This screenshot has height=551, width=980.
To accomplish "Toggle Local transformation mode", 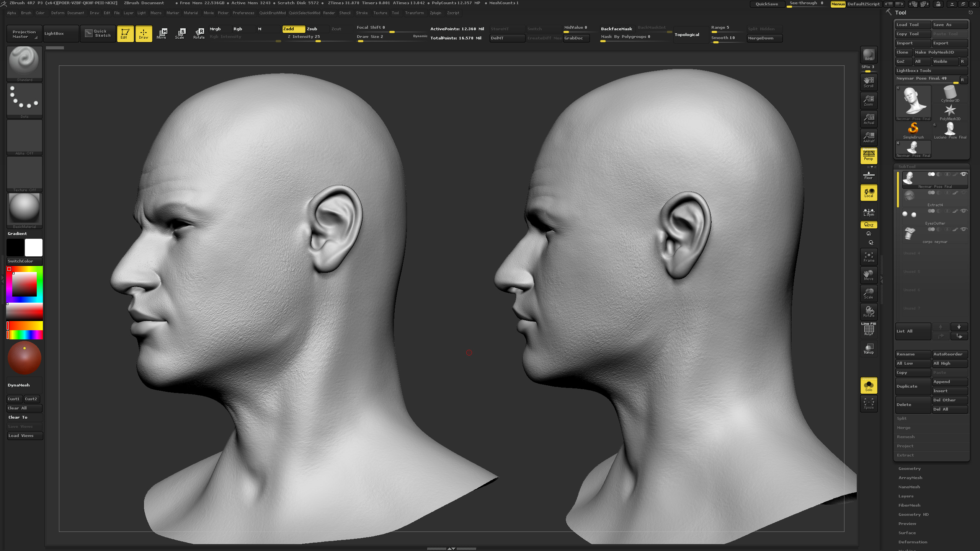I will [869, 192].
